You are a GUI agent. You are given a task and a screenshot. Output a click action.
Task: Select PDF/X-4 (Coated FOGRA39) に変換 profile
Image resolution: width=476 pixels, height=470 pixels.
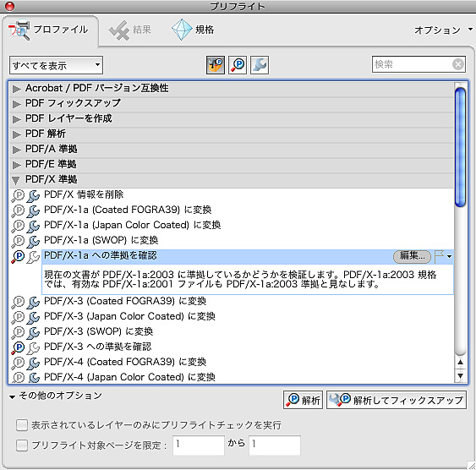125,362
